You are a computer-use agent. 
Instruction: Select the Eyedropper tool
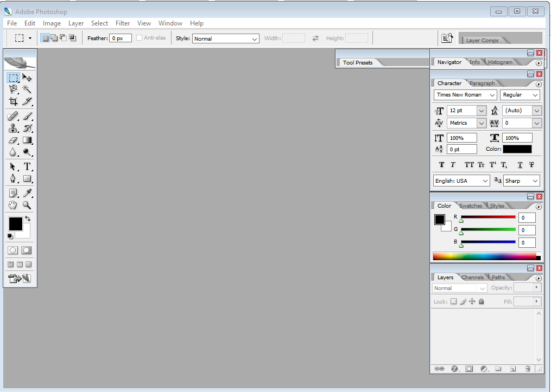tap(27, 193)
